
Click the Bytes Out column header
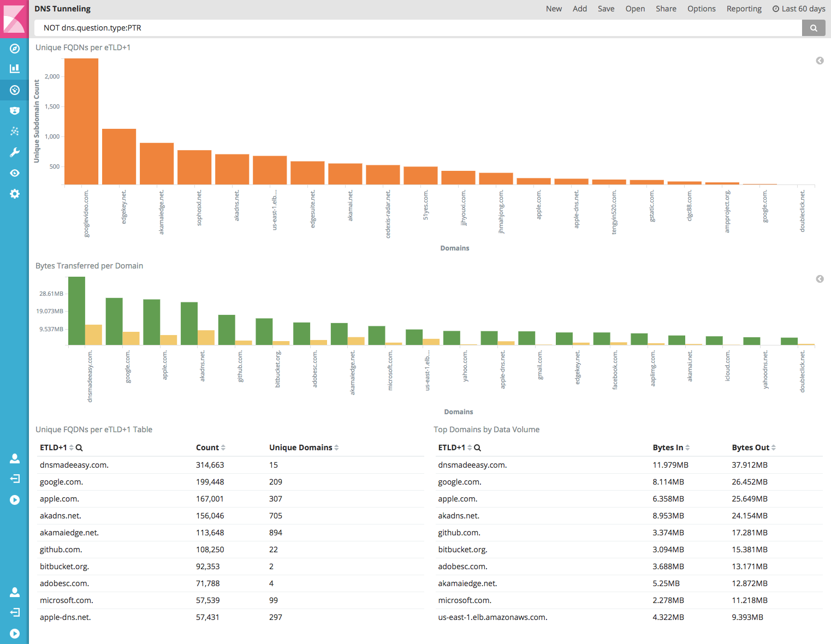(x=751, y=448)
